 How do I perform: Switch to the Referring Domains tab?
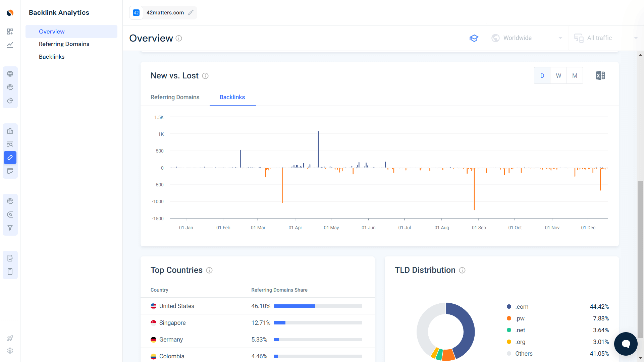[x=175, y=97]
